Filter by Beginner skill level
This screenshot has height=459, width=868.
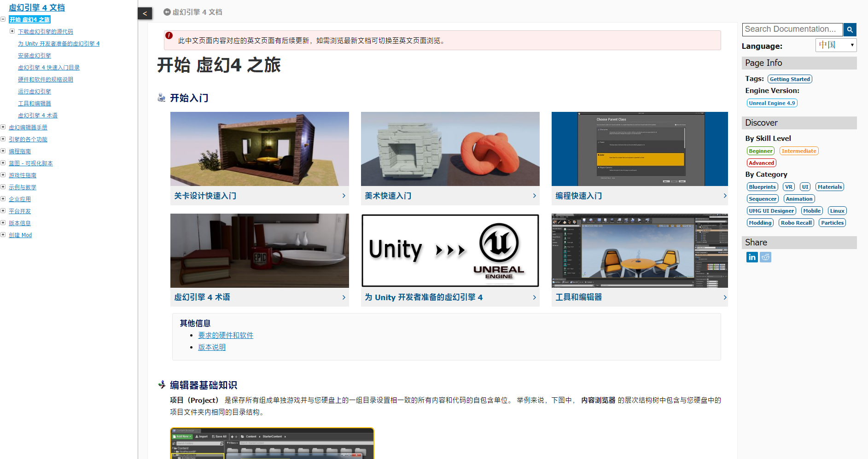pos(761,151)
